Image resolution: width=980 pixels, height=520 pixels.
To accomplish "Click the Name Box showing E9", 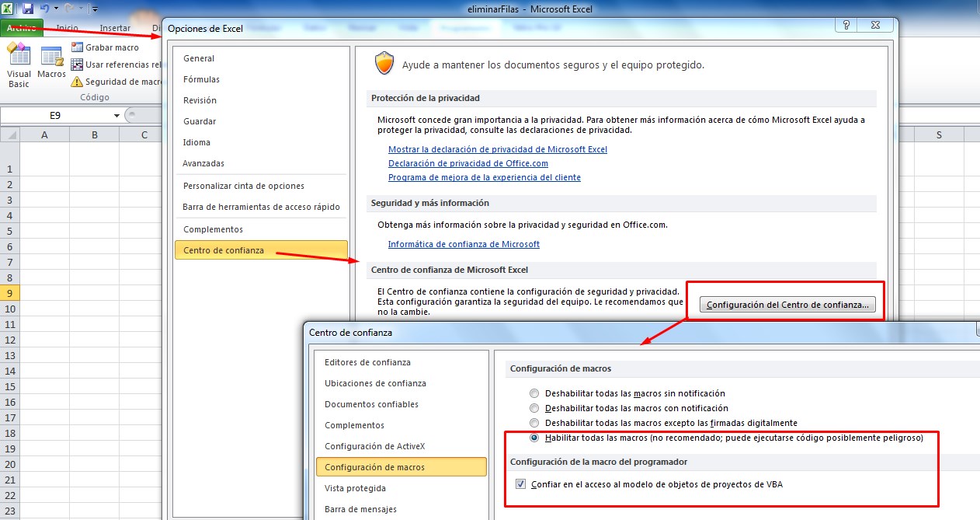I will click(x=56, y=115).
